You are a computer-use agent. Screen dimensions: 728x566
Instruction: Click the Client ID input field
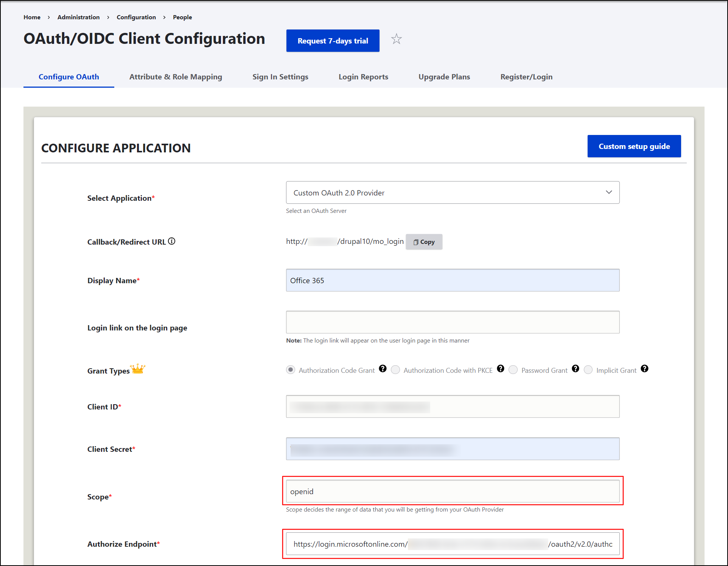[x=453, y=406]
